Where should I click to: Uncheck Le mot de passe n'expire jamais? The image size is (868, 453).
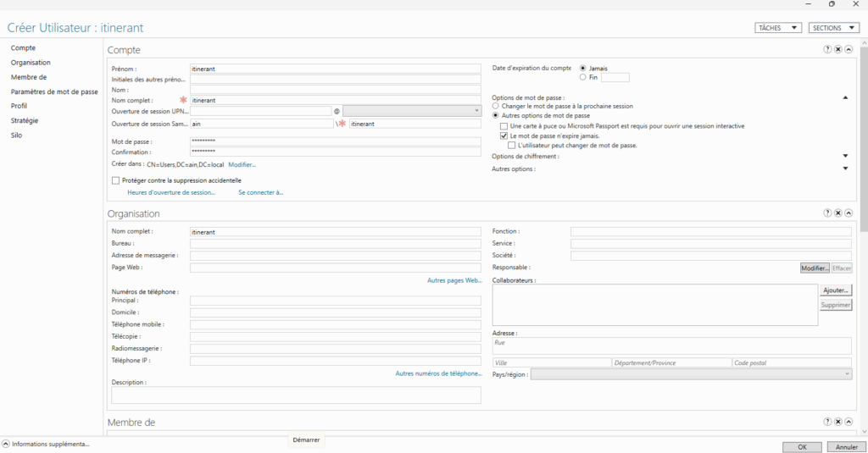click(504, 135)
